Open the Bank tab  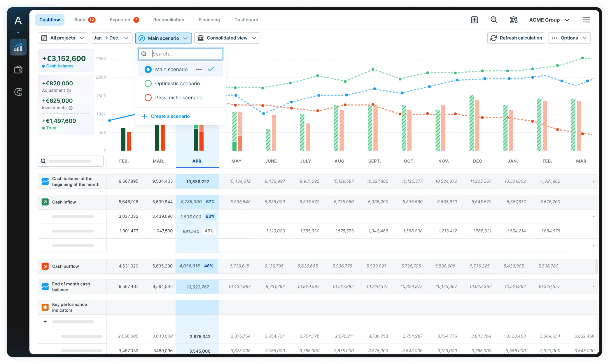pos(80,20)
